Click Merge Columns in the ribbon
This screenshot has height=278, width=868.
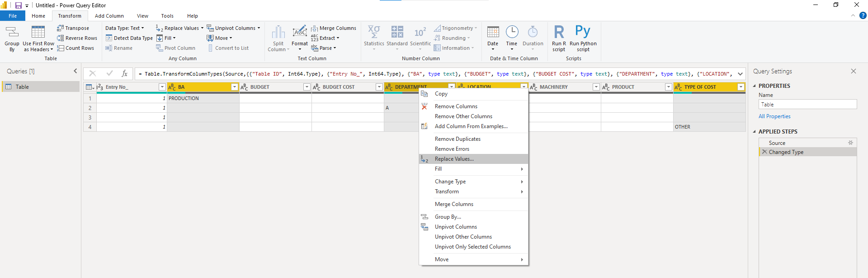point(334,28)
